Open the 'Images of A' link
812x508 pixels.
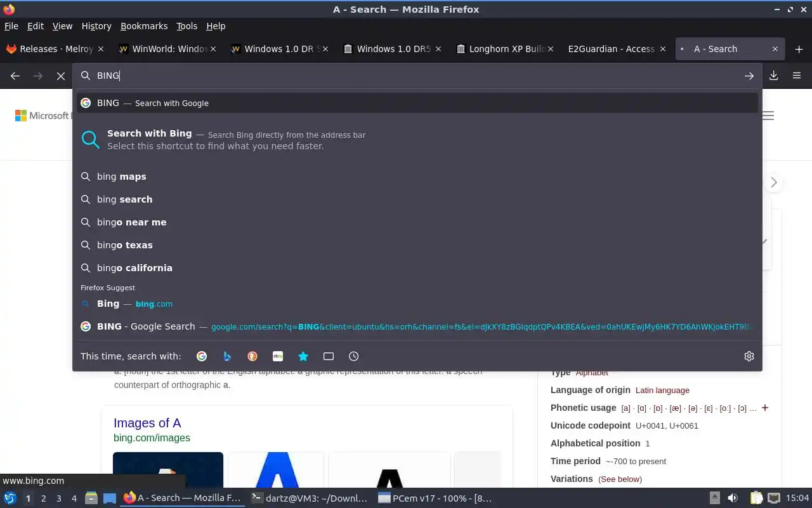(147, 423)
